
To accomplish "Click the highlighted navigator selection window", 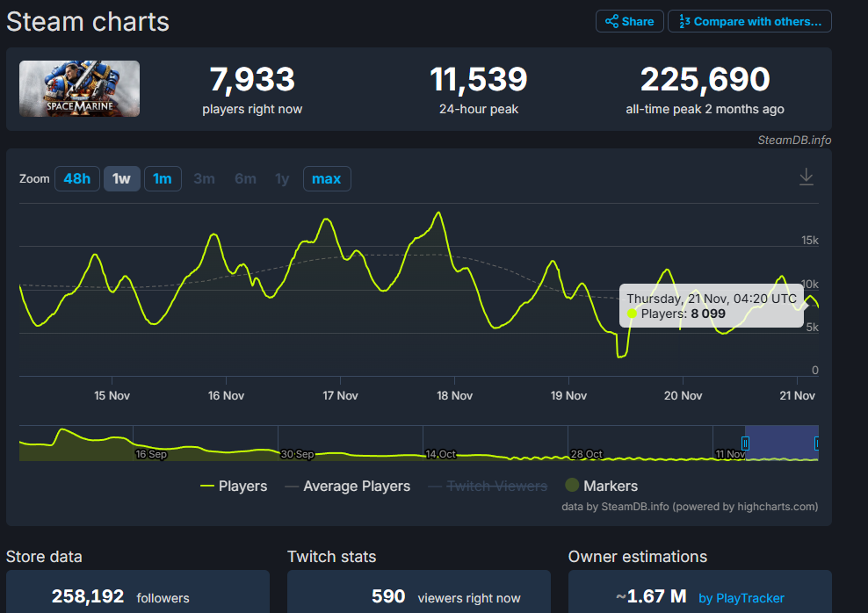I will tap(781, 444).
